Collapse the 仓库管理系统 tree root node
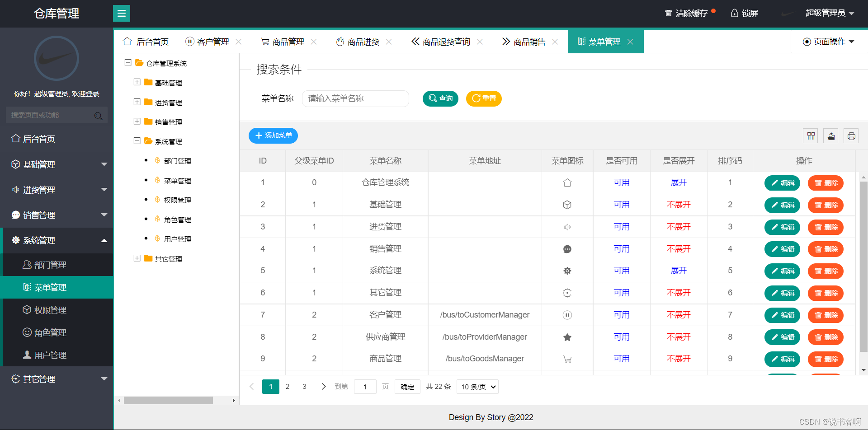The width and height of the screenshot is (868, 430). click(128, 63)
